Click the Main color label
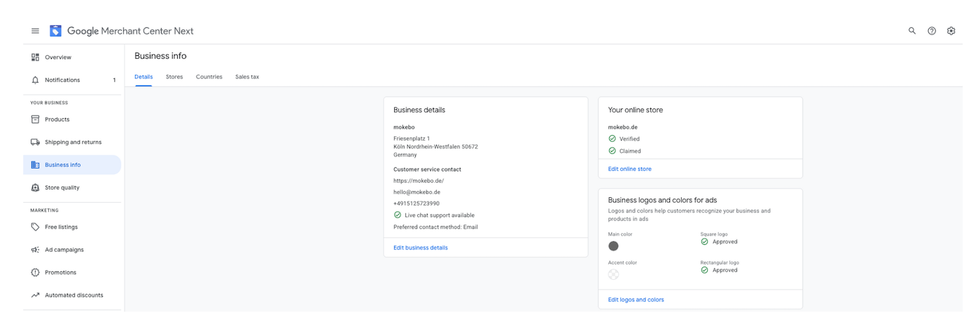This screenshot has width=980, height=326. 620,234
